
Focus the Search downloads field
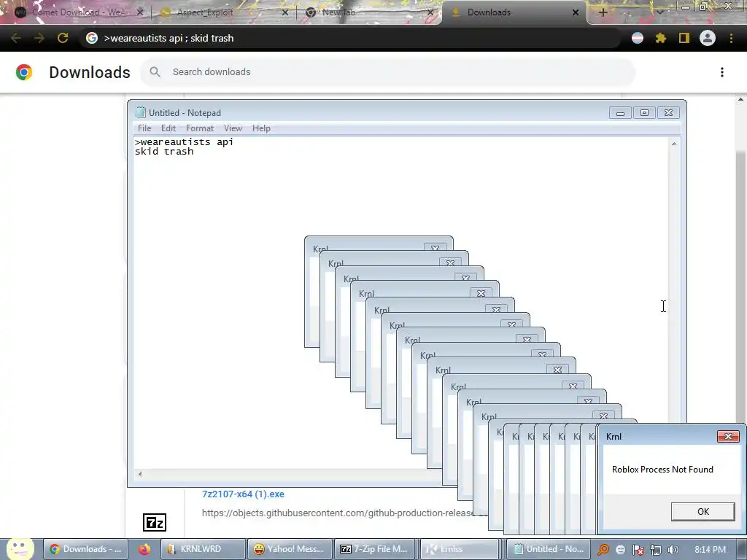[388, 72]
